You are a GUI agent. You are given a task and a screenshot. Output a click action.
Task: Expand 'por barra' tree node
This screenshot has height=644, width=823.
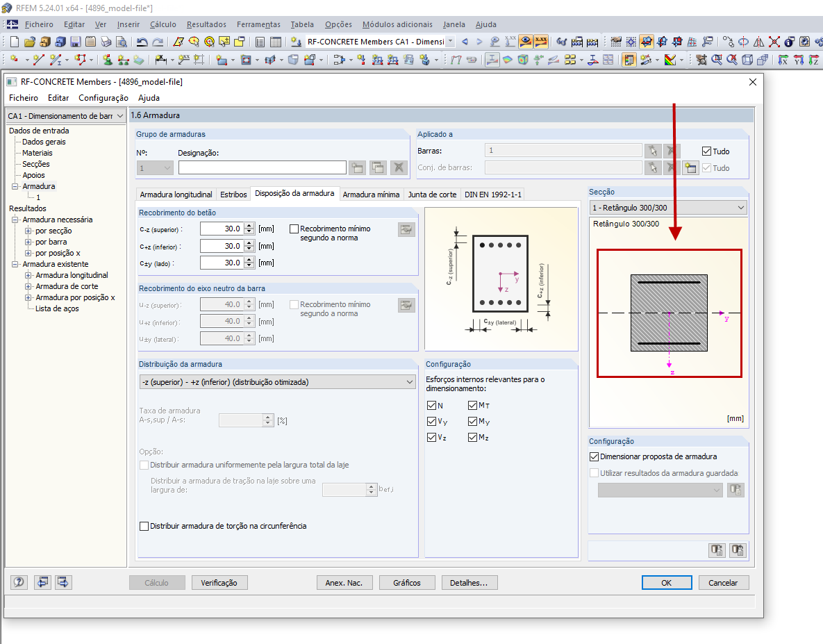[28, 242]
